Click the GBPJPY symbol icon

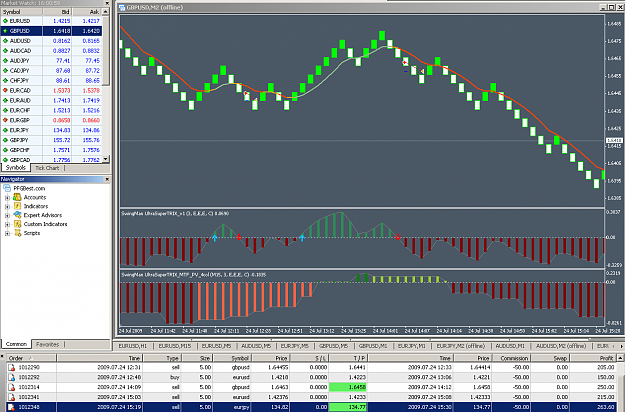[5, 140]
